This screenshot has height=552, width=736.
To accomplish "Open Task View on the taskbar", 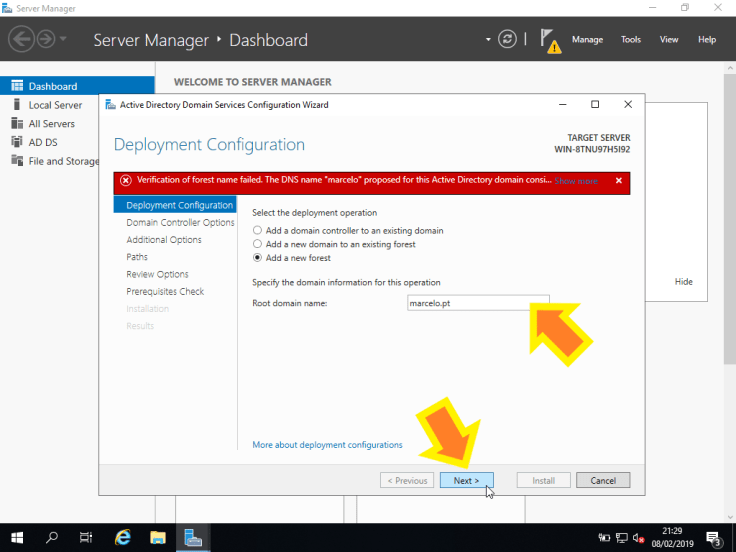I will 87,537.
